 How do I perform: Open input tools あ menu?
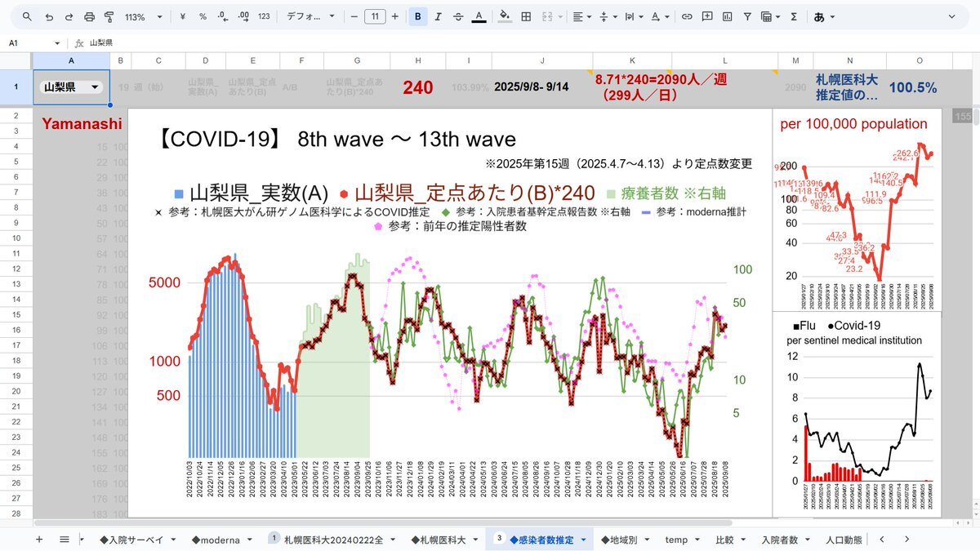[824, 16]
